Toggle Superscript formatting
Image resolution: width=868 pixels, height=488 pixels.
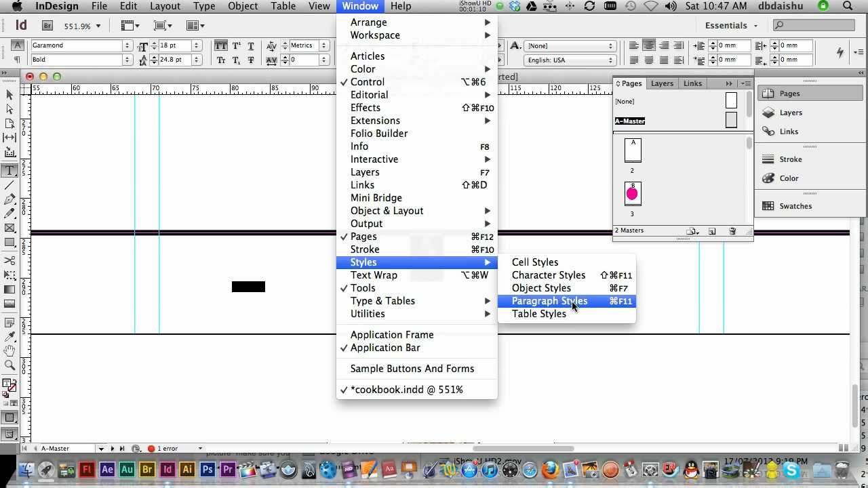[x=236, y=45]
